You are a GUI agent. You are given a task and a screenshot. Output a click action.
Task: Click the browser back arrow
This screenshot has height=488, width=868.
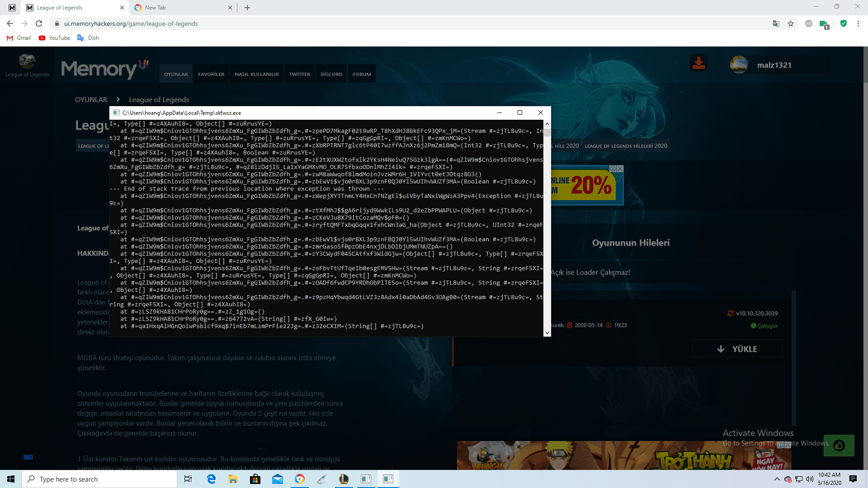coord(10,23)
